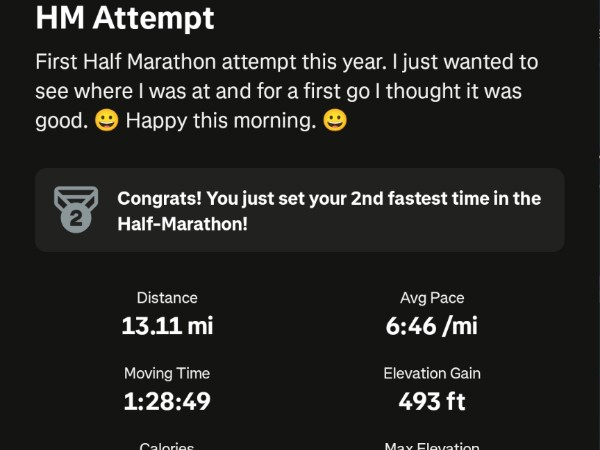Click the 'Avg Pace' stat label
Screen dimensions: 600x450
tap(432, 298)
